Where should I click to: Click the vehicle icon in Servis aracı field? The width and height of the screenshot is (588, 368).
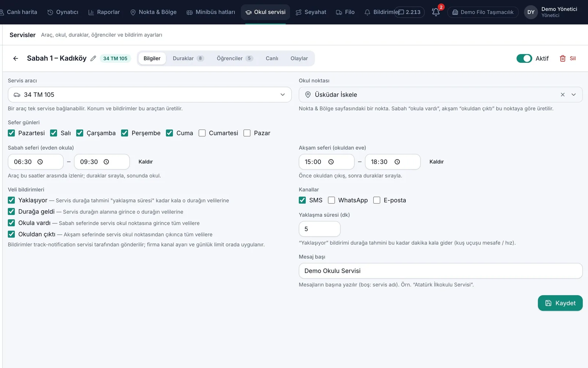(x=17, y=95)
